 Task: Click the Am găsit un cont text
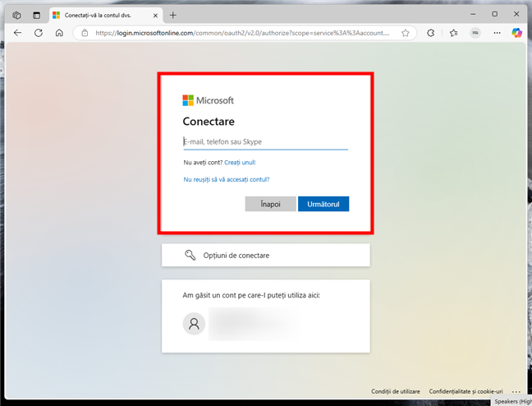click(251, 295)
